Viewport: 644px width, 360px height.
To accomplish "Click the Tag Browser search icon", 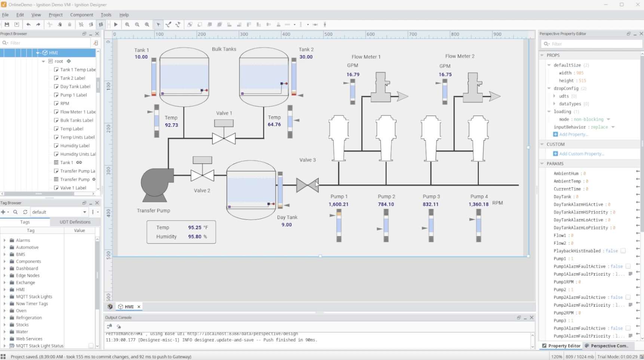I will click(x=15, y=212).
